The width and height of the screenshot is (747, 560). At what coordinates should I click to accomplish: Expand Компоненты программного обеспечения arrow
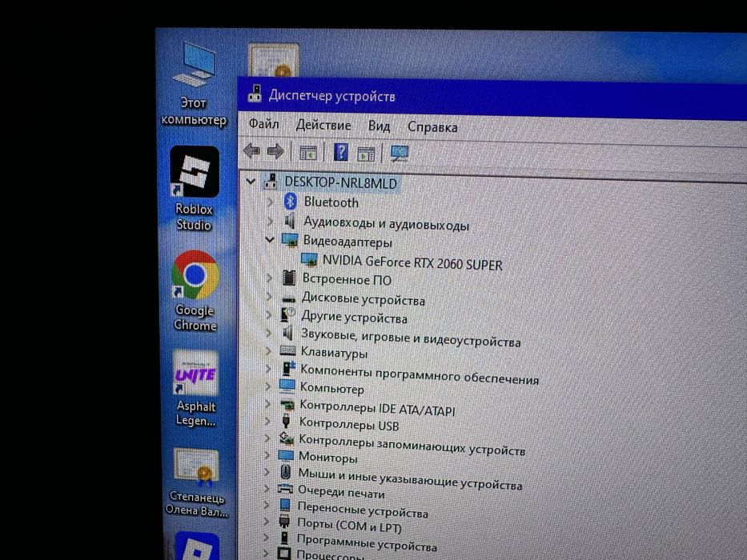(x=268, y=369)
